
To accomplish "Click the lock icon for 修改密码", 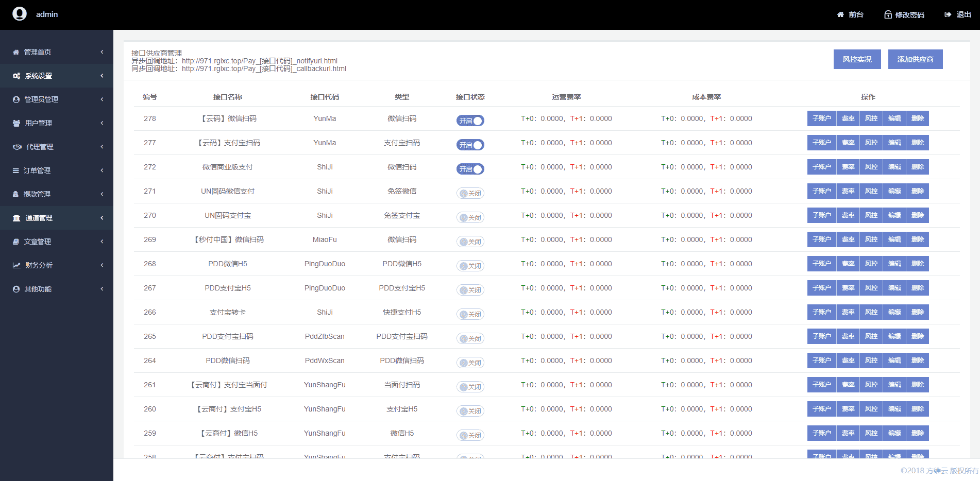I will pyautogui.click(x=888, y=14).
